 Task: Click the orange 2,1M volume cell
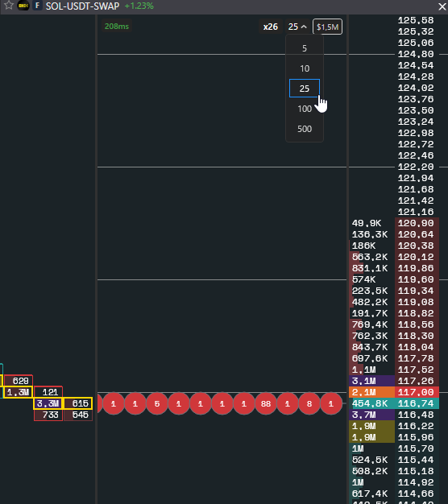[371, 392]
